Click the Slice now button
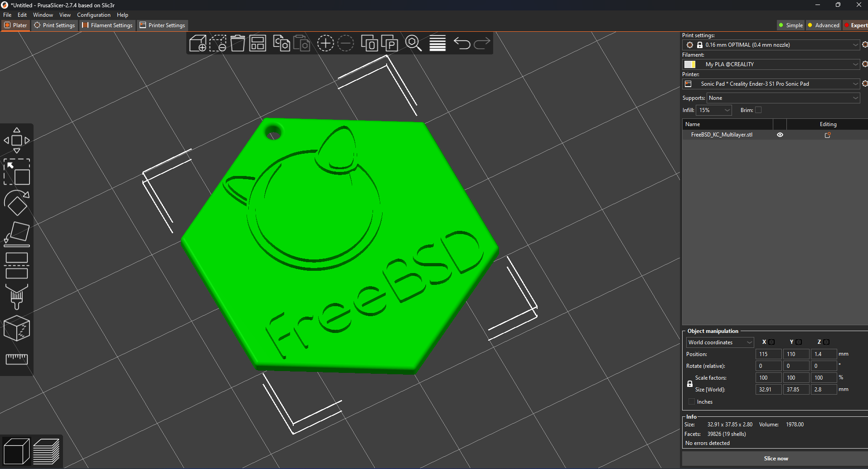868x469 pixels. 776,459
